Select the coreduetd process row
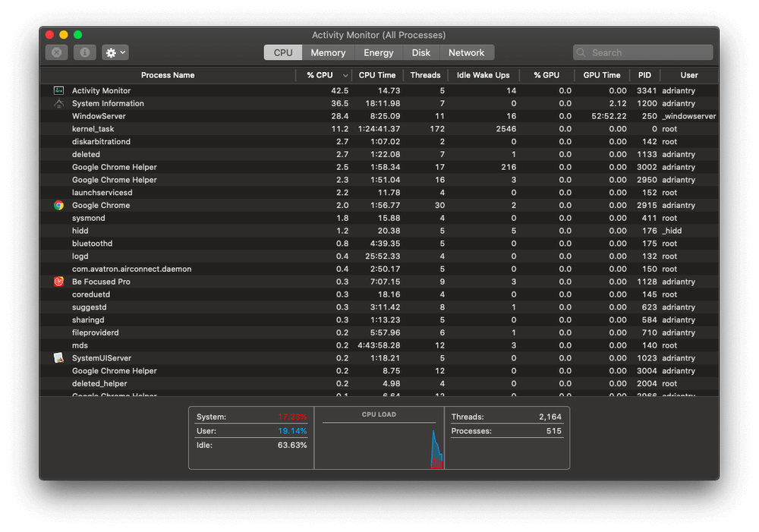 (x=379, y=294)
